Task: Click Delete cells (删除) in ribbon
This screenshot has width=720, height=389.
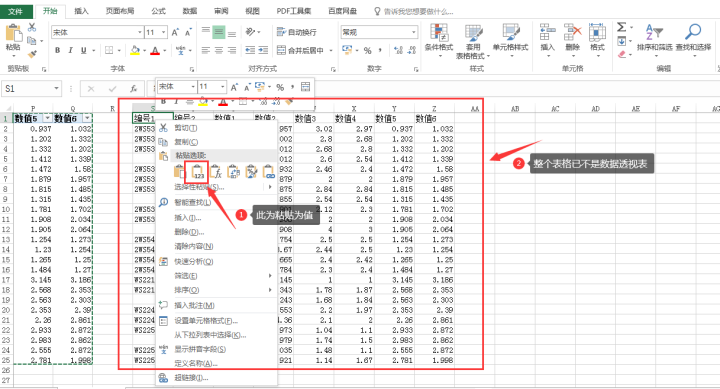Action: coord(572,40)
